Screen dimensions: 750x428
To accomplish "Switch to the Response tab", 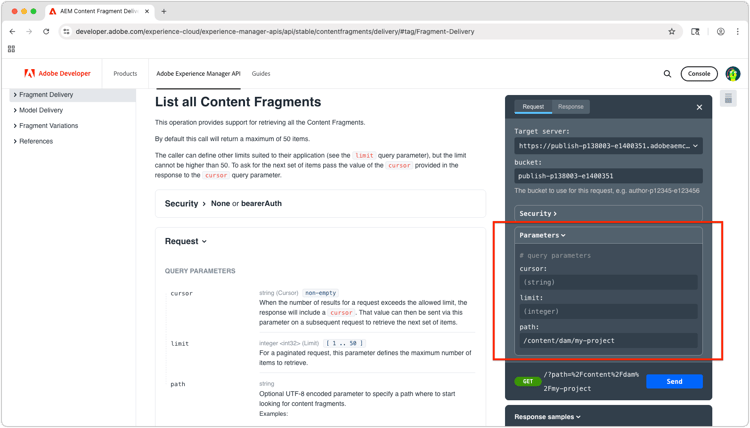I will 571,107.
